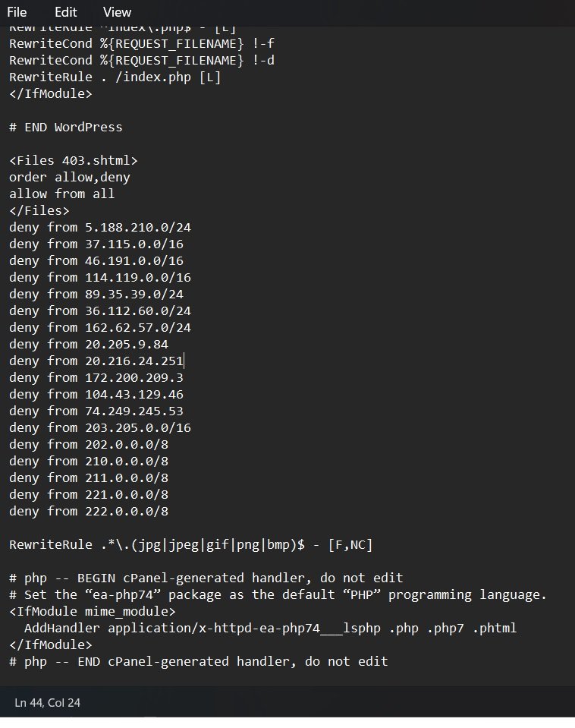The width and height of the screenshot is (575, 728).
Task: Click the AddHandler ea-php74 line
Action: 266,628
